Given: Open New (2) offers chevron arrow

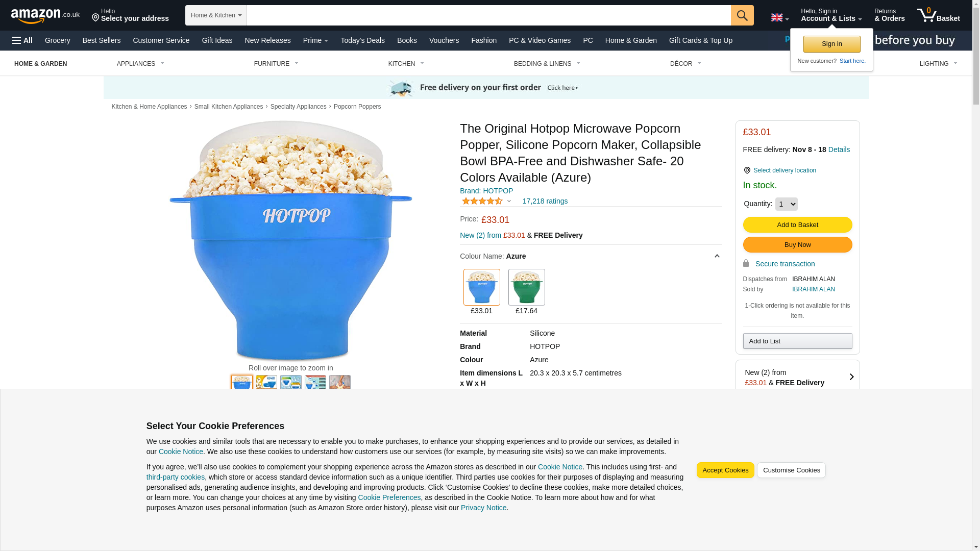Looking at the screenshot, I should click(x=851, y=377).
